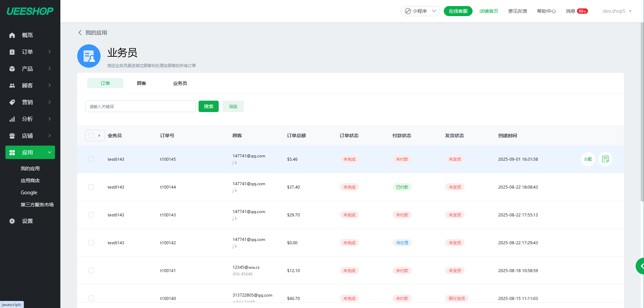Click the products box icon in sidebar
Viewport: 644px width, 308px height.
12,69
